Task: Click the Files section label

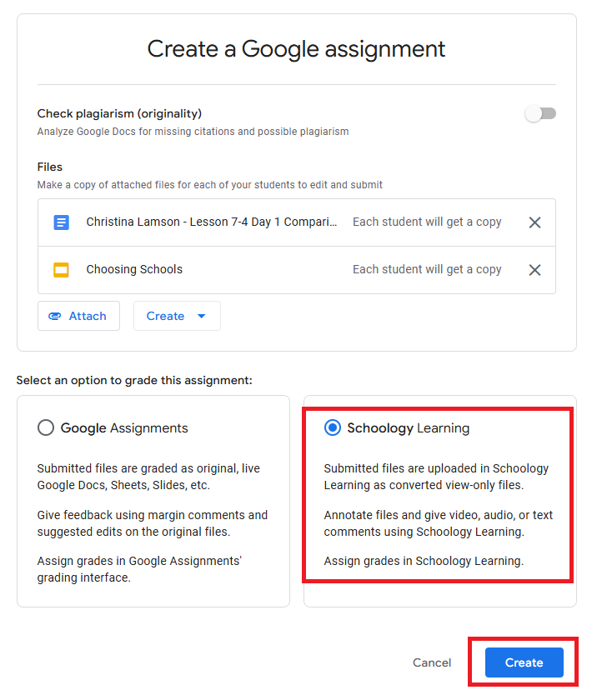Action: (50, 167)
